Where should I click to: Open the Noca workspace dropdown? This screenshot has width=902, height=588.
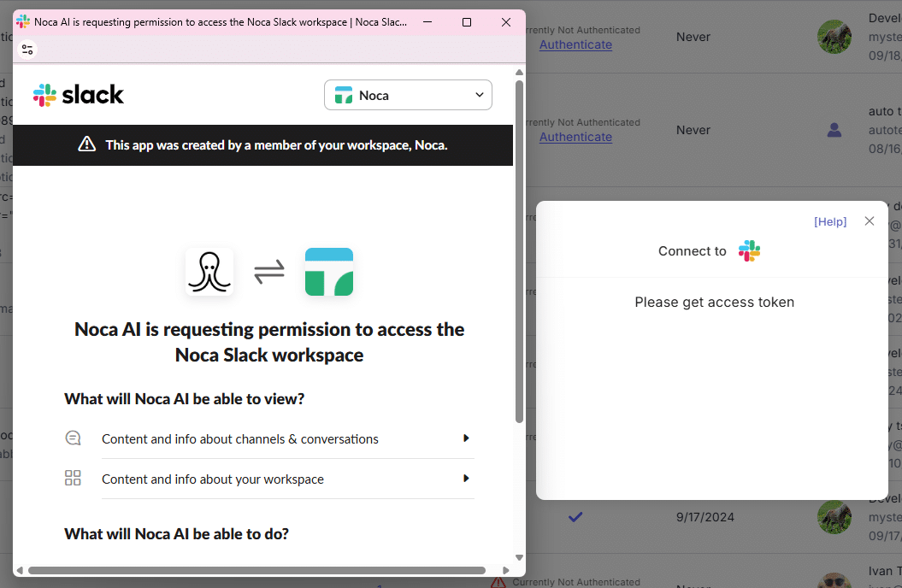408,95
